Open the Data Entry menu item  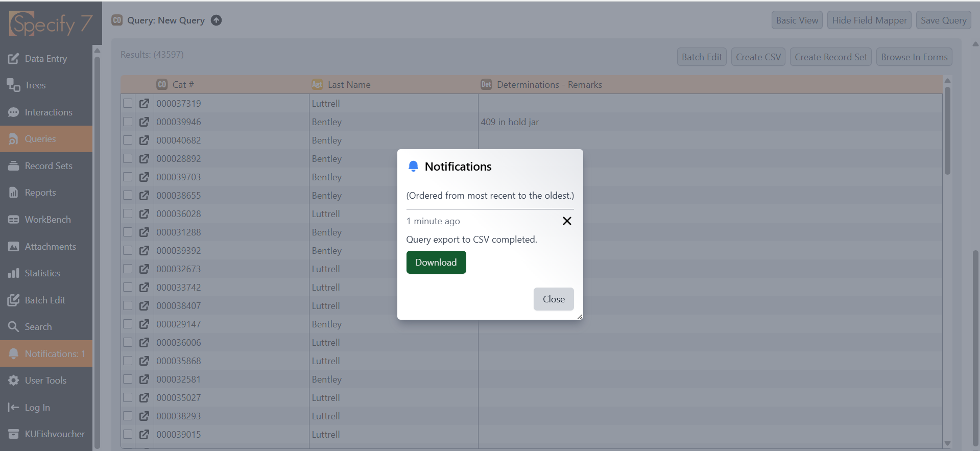point(46,59)
